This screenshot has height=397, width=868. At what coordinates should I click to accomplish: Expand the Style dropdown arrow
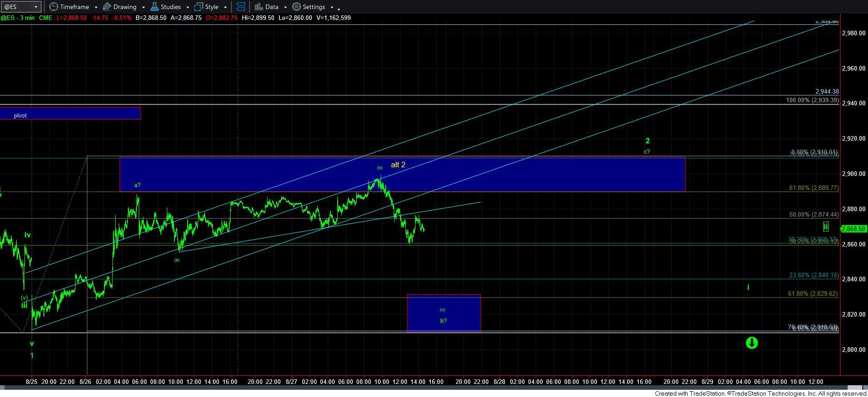tap(225, 7)
